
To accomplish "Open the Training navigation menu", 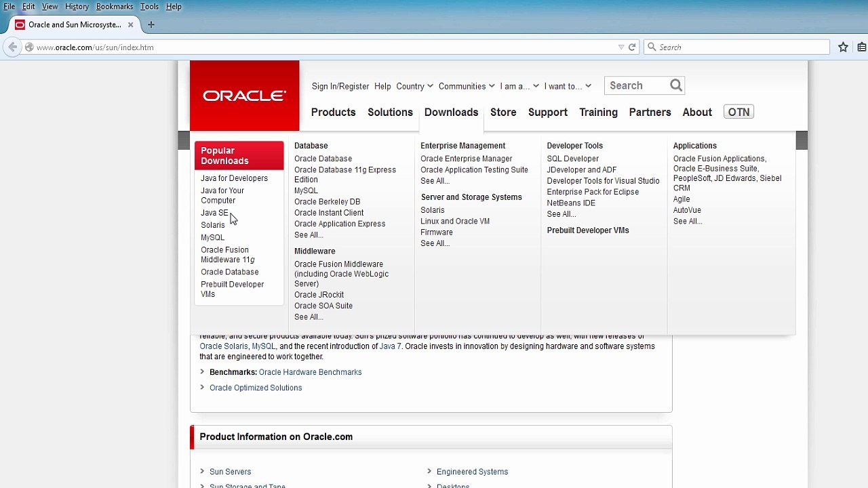I will click(x=598, y=113).
